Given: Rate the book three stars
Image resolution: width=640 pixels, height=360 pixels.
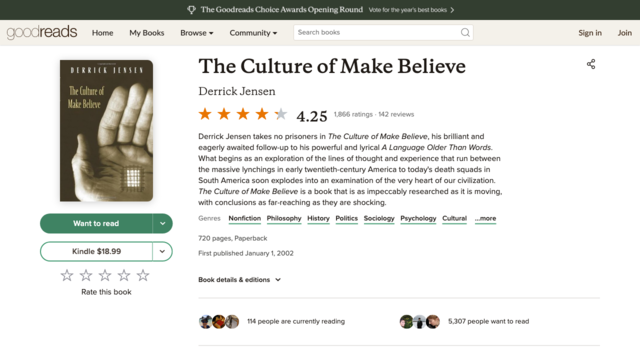Looking at the screenshot, I should point(105,276).
